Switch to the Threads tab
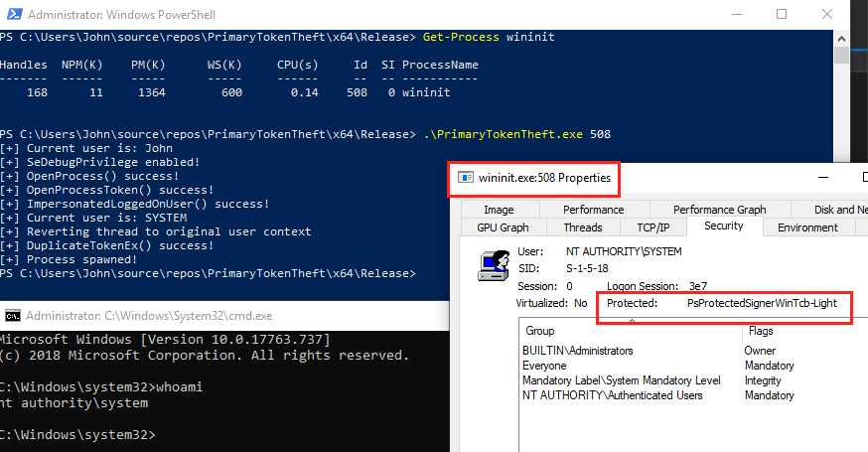Screen dimensions: 868x452 (583, 227)
